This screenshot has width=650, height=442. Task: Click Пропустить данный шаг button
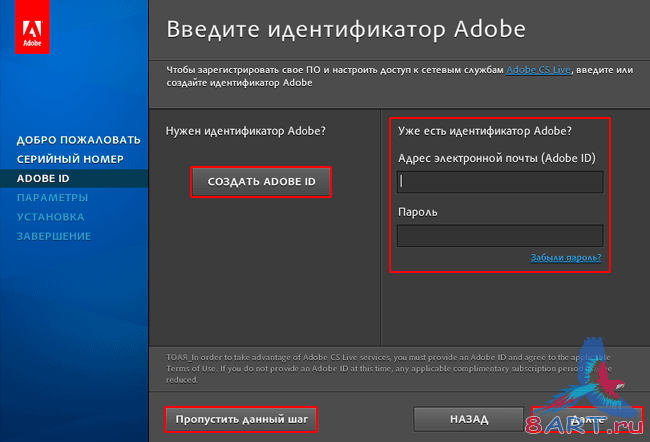(241, 419)
